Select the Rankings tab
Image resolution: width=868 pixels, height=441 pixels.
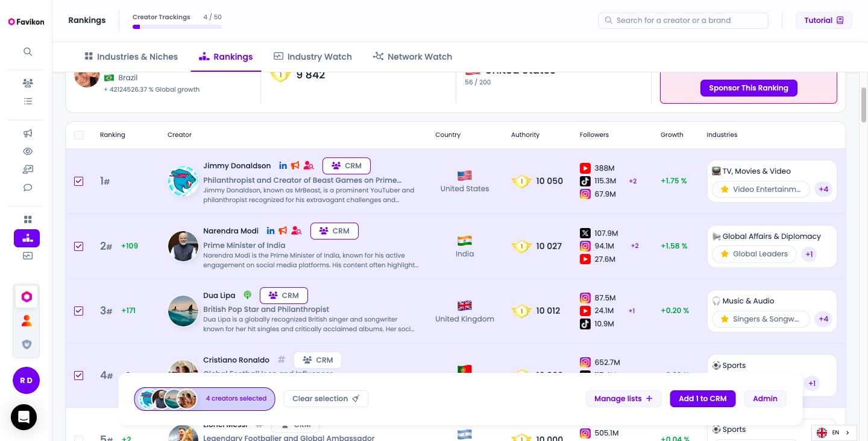pyautogui.click(x=226, y=57)
